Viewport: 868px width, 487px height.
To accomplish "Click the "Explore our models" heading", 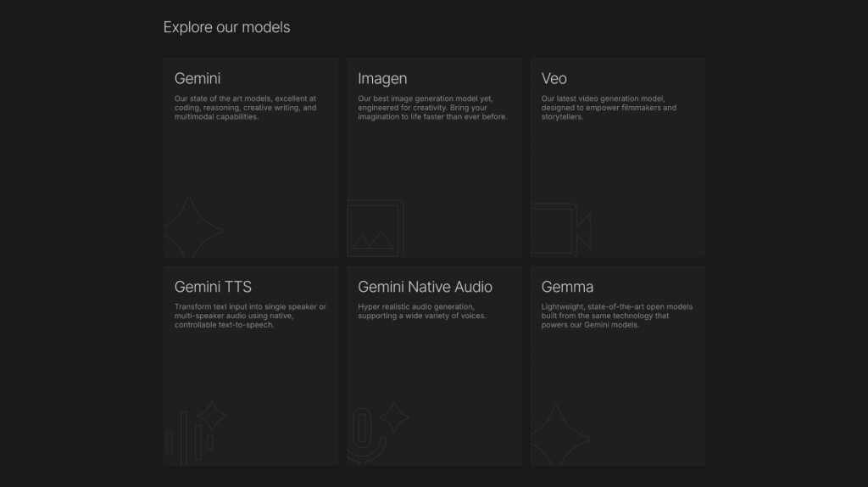I will pyautogui.click(x=226, y=27).
